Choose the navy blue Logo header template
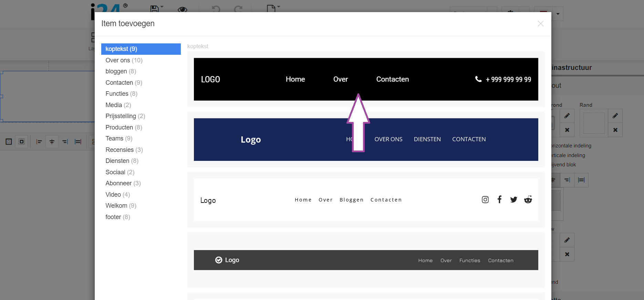This screenshot has width=644, height=300. pyautogui.click(x=366, y=139)
